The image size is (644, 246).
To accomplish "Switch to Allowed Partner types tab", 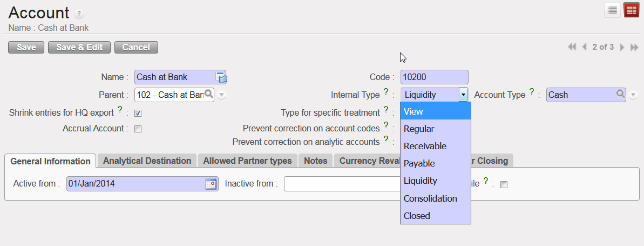I will click(x=247, y=161).
